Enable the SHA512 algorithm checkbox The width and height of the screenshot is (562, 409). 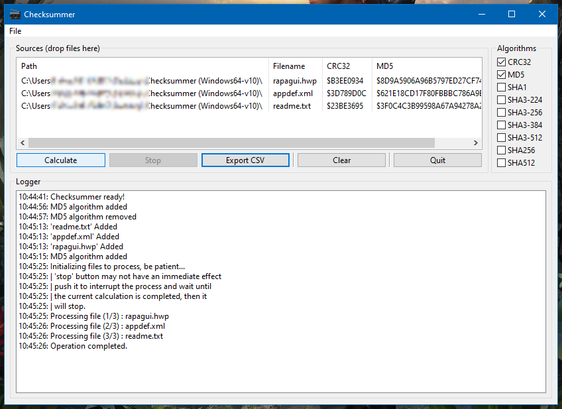[x=501, y=163]
